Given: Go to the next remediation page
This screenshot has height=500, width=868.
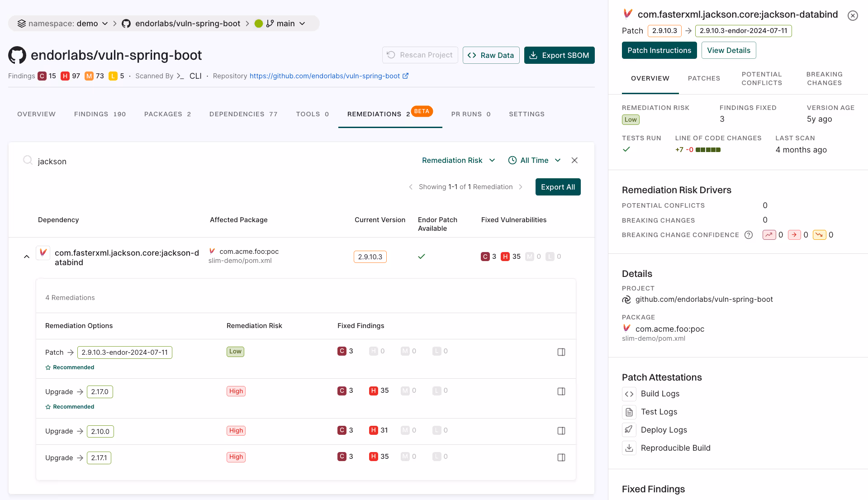Looking at the screenshot, I should click(521, 187).
